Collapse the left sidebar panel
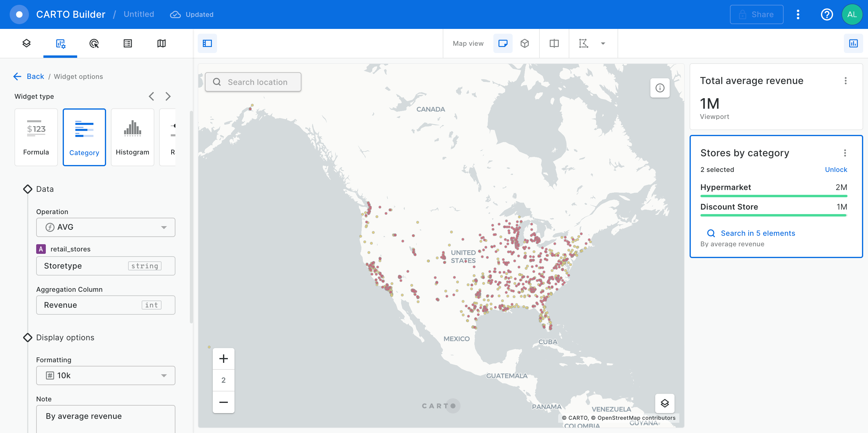This screenshot has width=868, height=433. 207,43
